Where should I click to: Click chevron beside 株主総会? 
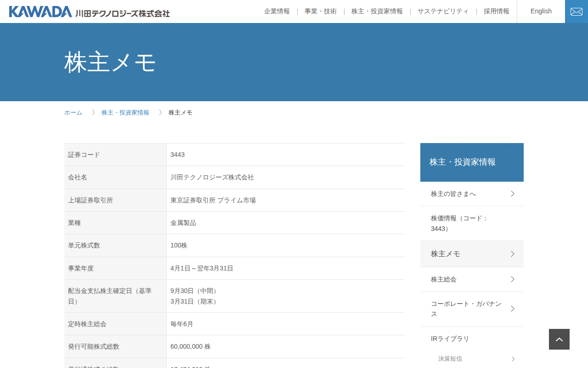click(x=513, y=279)
